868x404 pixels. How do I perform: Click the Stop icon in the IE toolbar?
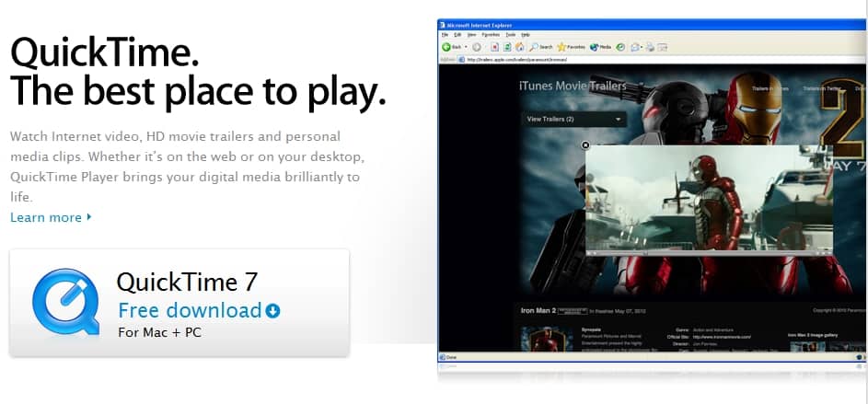point(495,47)
